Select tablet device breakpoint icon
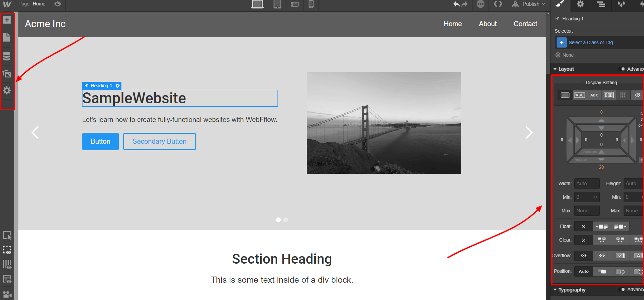 [277, 4]
